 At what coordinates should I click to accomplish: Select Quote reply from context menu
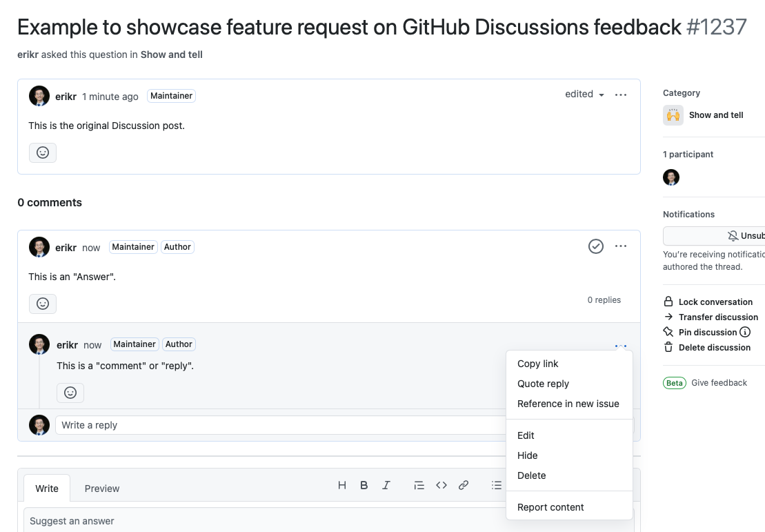543,384
